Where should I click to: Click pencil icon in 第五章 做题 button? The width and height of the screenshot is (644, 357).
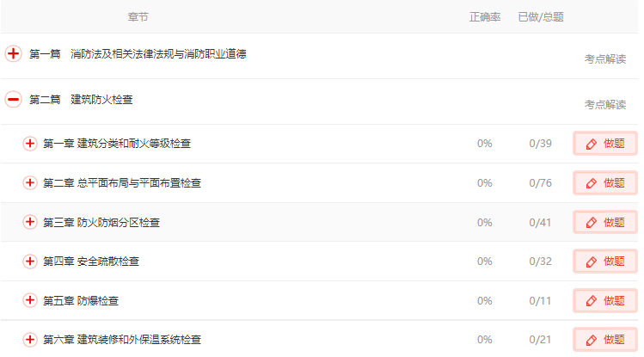591,301
